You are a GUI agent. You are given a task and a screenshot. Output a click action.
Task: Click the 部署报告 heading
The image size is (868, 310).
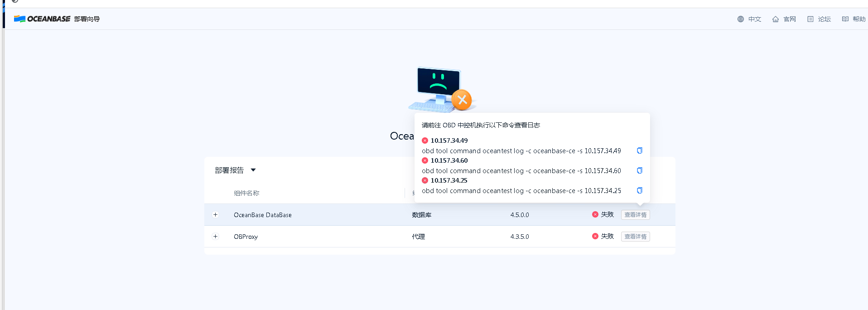229,170
